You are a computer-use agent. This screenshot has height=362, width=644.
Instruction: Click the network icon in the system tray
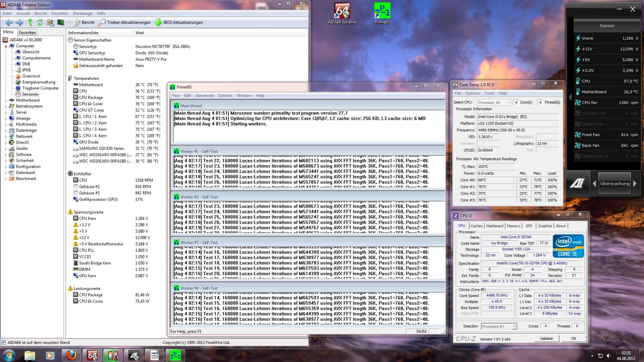click(600, 356)
